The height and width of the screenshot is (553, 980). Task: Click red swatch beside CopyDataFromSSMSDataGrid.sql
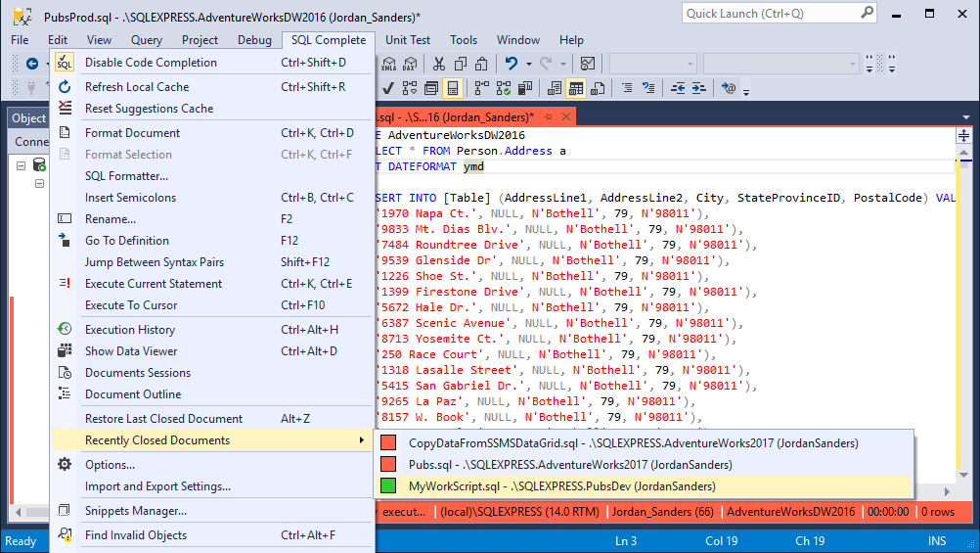click(x=388, y=443)
